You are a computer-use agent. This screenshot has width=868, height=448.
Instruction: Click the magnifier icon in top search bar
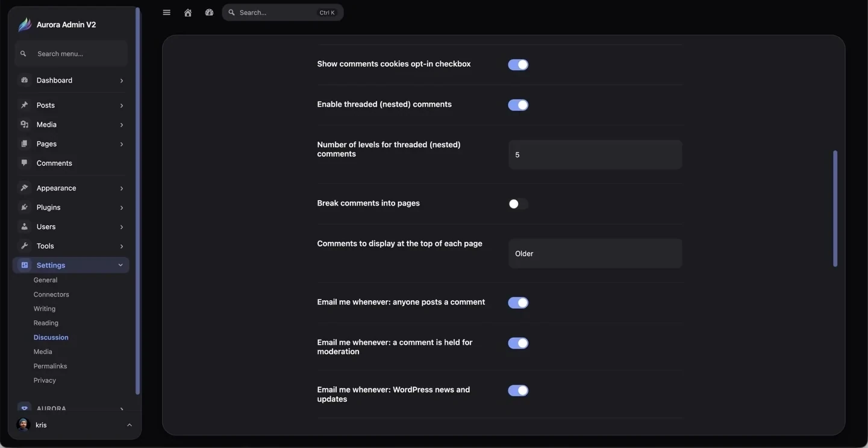[x=232, y=13]
